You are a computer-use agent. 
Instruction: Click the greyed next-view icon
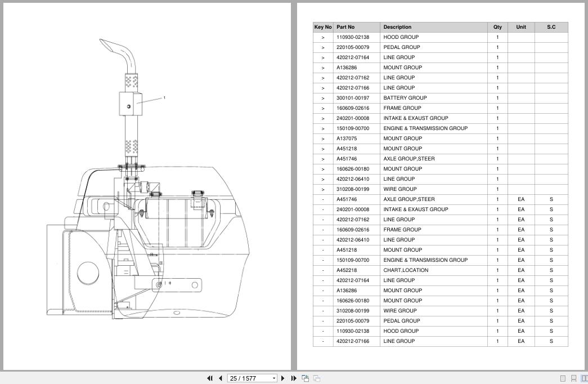pos(316,378)
